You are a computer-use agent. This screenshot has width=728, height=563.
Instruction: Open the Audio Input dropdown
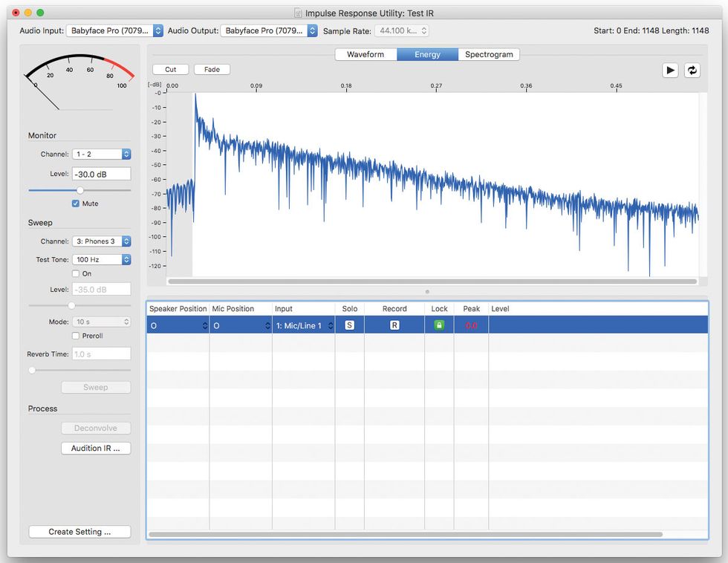coord(114,30)
